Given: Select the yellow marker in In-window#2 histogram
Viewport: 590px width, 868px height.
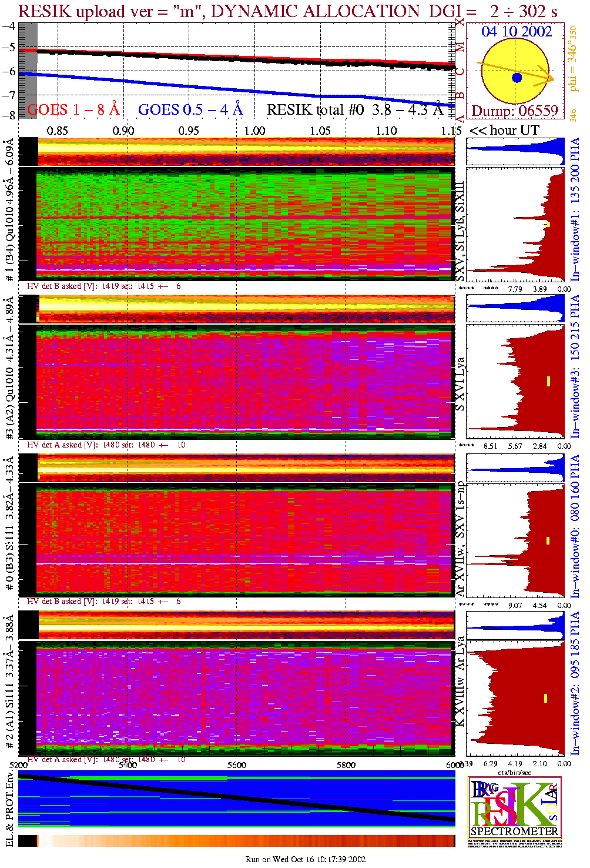Looking at the screenshot, I should click(546, 698).
